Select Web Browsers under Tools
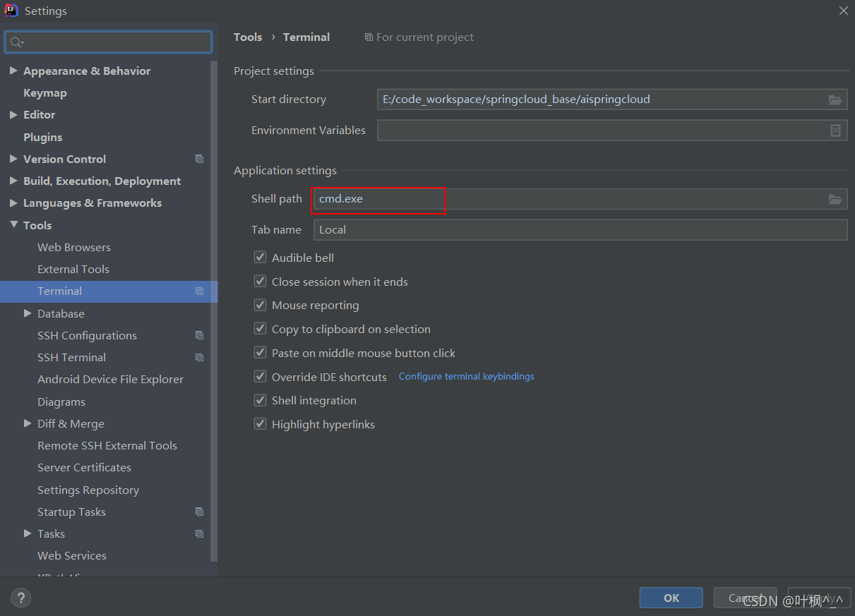Image resolution: width=855 pixels, height=616 pixels. coord(74,248)
